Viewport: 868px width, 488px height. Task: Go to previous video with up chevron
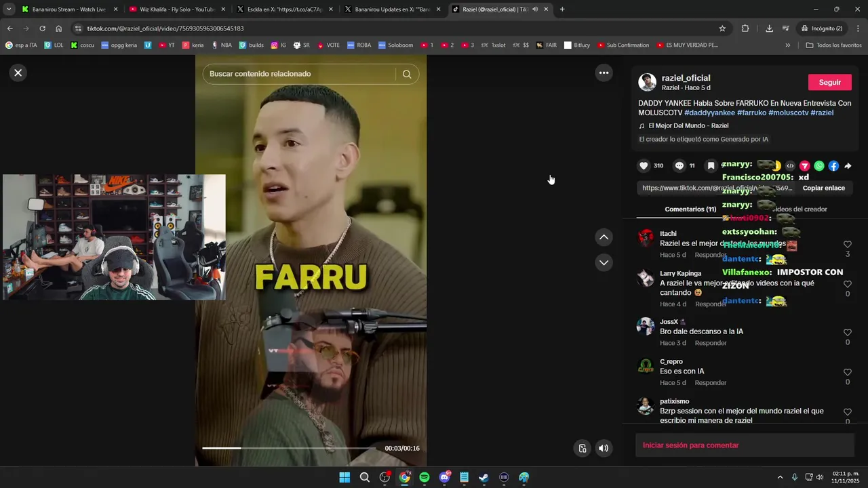604,237
